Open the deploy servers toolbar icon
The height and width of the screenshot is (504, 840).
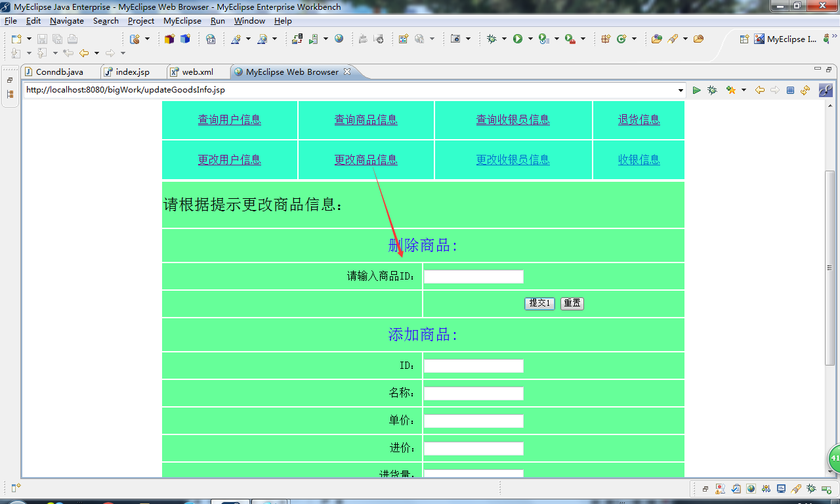[297, 39]
